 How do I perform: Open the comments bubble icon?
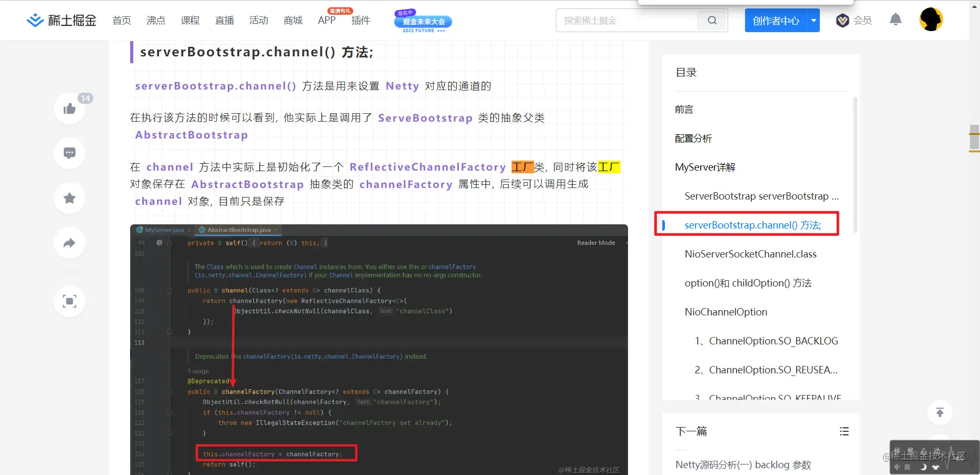tap(70, 153)
